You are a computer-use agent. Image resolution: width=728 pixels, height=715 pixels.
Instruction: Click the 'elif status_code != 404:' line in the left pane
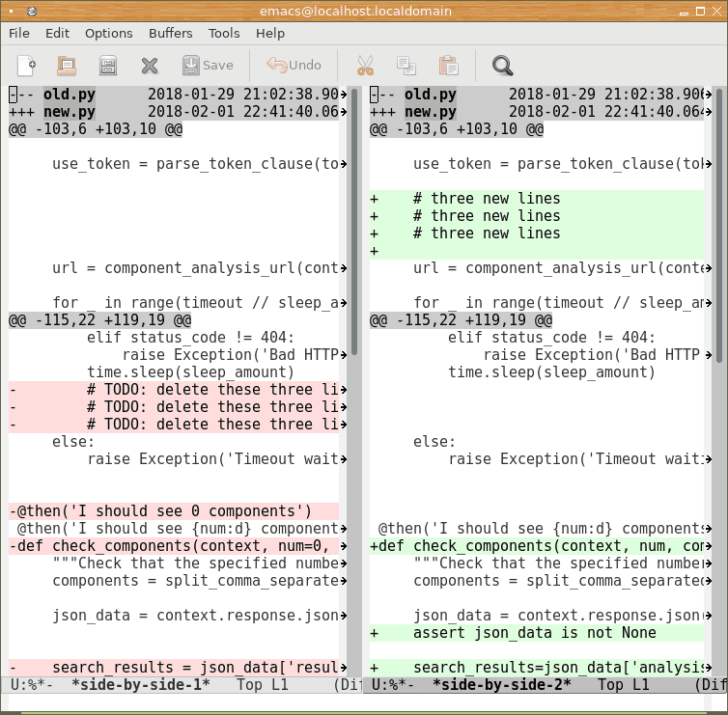pyautogui.click(x=190, y=338)
